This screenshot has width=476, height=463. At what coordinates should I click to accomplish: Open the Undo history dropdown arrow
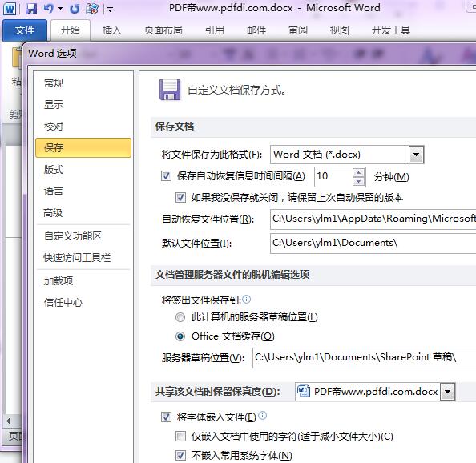tap(60, 9)
